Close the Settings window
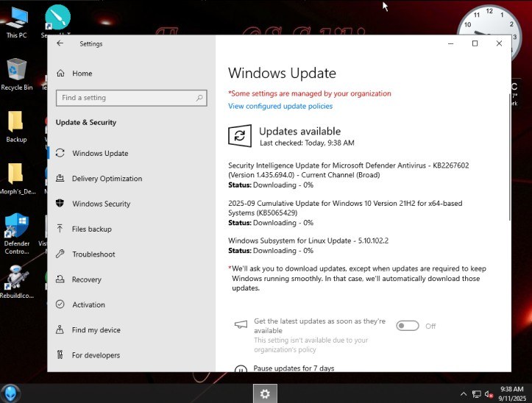The width and height of the screenshot is (532, 403). pyautogui.click(x=499, y=43)
